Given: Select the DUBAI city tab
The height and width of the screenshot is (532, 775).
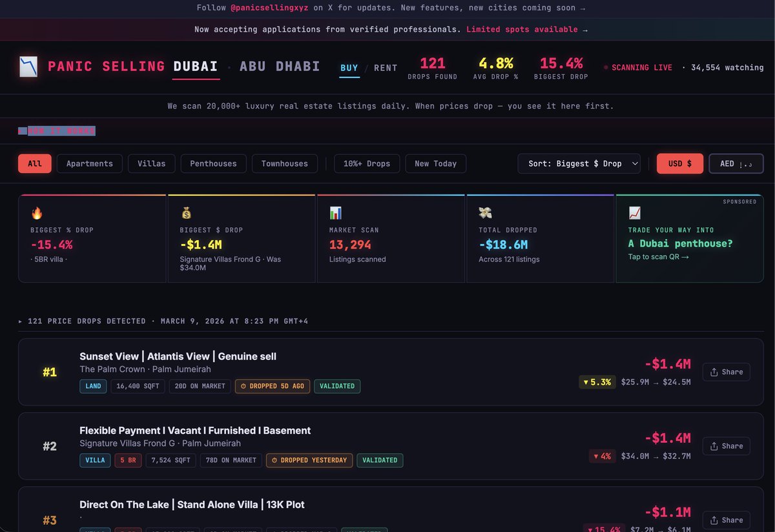Looking at the screenshot, I should [196, 66].
